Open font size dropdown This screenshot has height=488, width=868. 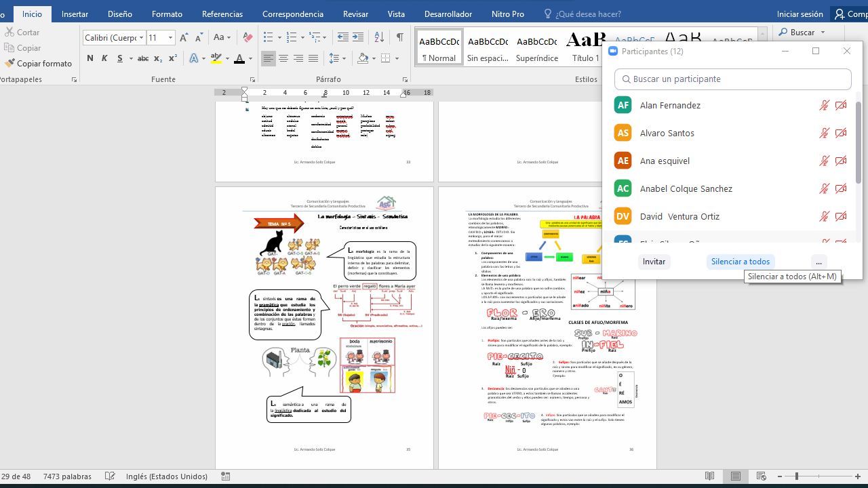(x=171, y=37)
